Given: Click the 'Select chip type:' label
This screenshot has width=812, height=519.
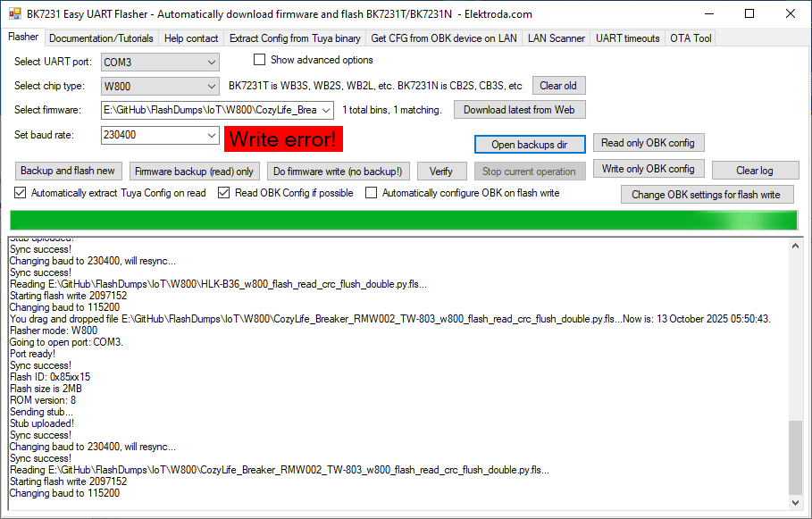Looking at the screenshot, I should pyautogui.click(x=50, y=86).
